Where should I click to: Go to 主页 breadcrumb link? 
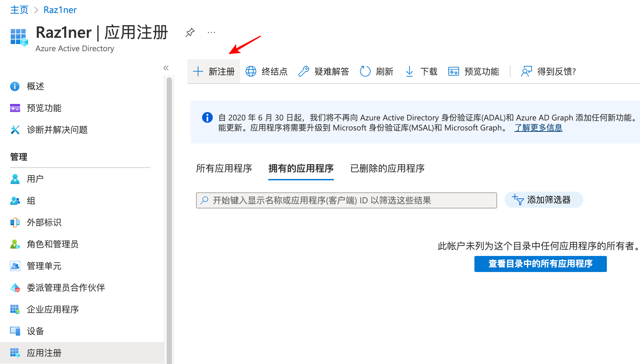click(x=19, y=10)
